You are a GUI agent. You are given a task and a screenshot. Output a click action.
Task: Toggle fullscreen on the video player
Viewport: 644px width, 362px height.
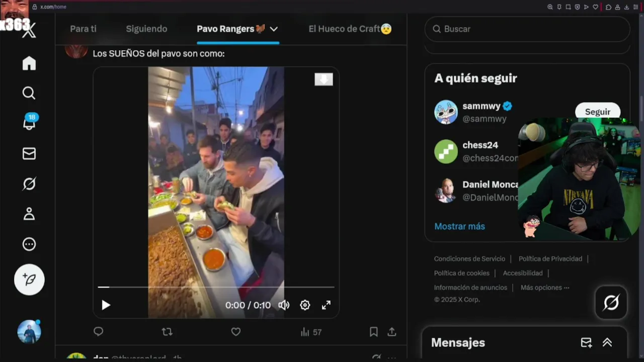(326, 305)
